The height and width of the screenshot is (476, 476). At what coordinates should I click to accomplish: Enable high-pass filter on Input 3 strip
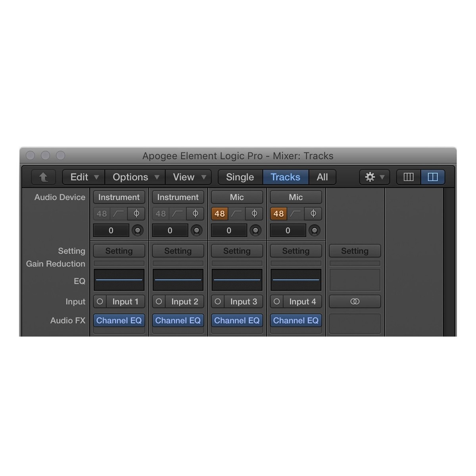(x=236, y=214)
